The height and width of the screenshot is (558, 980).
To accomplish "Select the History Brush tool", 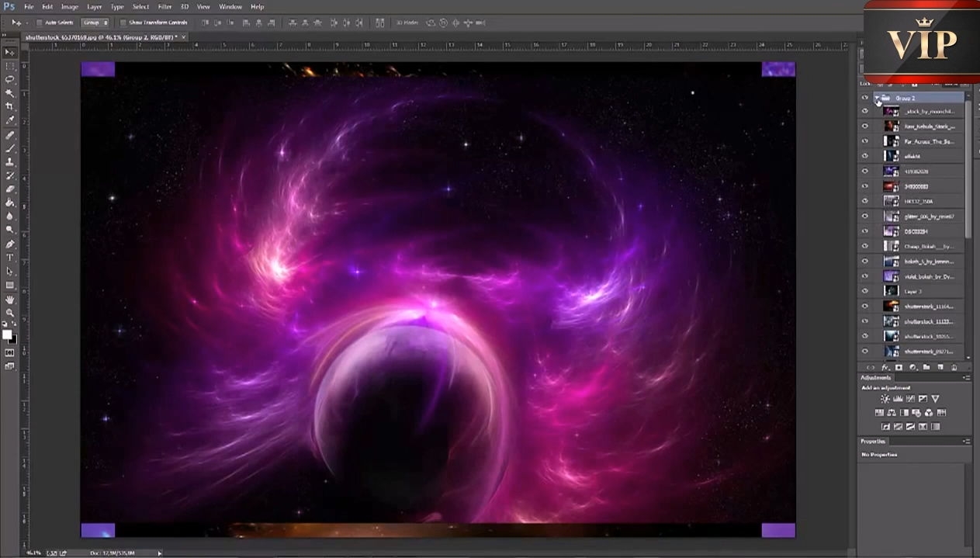I will click(x=9, y=175).
